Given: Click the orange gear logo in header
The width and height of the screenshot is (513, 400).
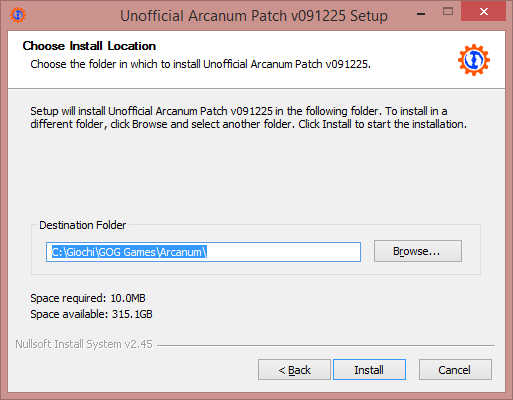Looking at the screenshot, I should 474,60.
